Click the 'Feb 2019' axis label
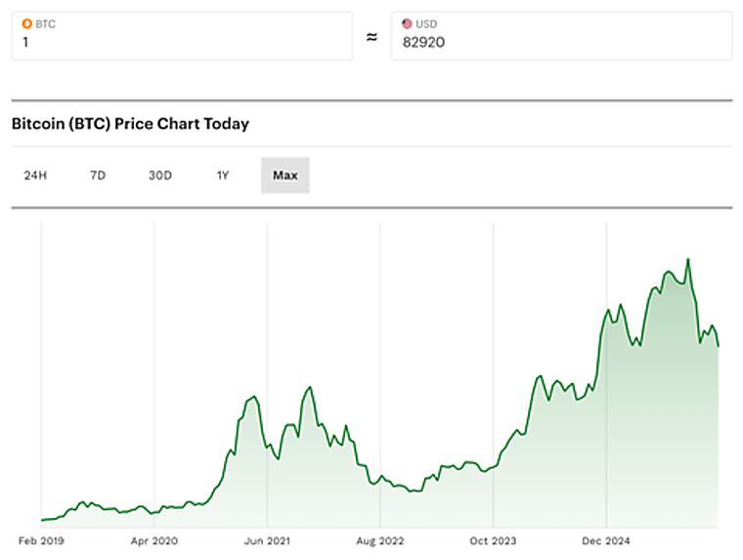 point(41,540)
